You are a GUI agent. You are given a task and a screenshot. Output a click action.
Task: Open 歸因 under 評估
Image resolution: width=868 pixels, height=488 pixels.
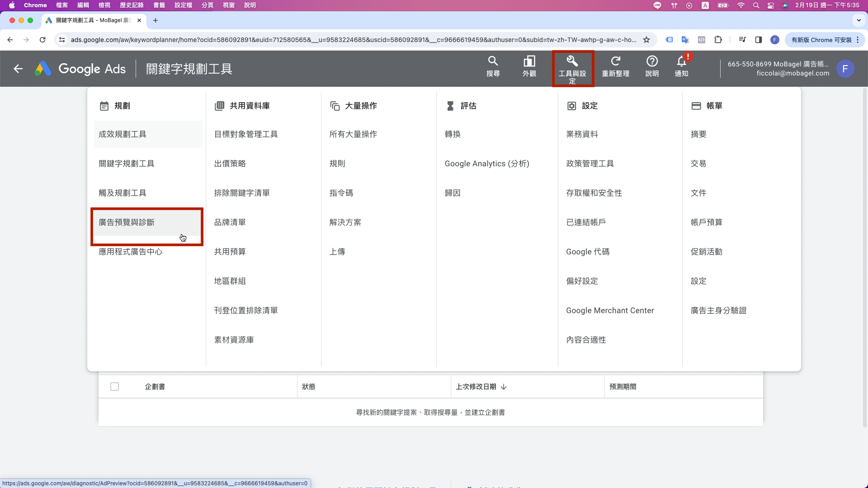pos(453,193)
